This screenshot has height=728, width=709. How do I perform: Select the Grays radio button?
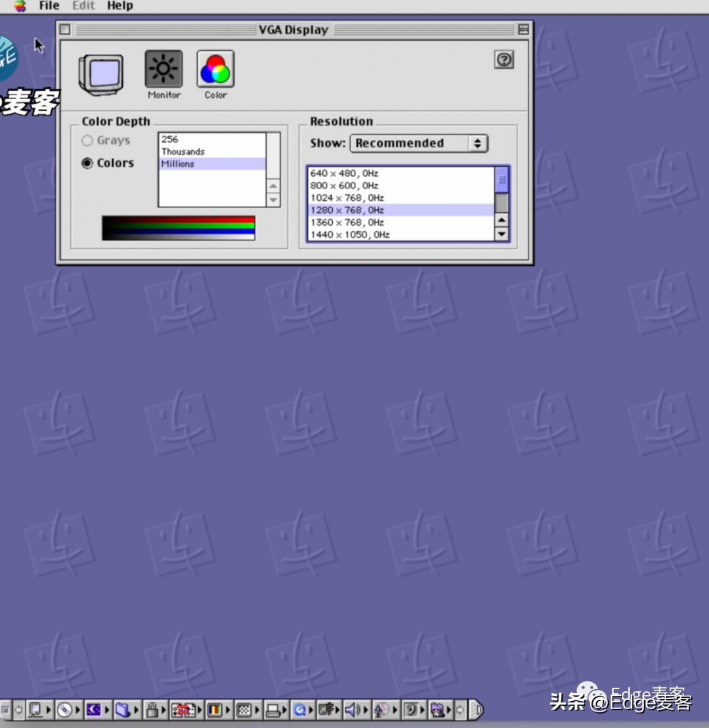pos(87,140)
